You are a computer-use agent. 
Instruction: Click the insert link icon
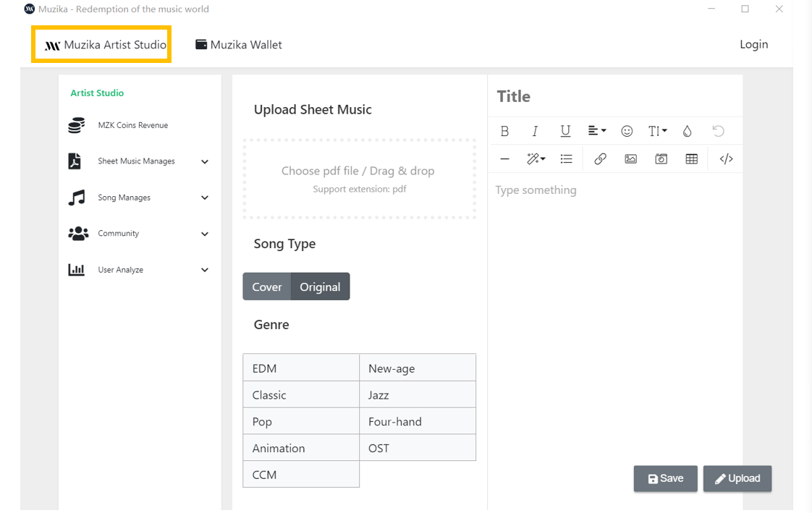pos(600,159)
